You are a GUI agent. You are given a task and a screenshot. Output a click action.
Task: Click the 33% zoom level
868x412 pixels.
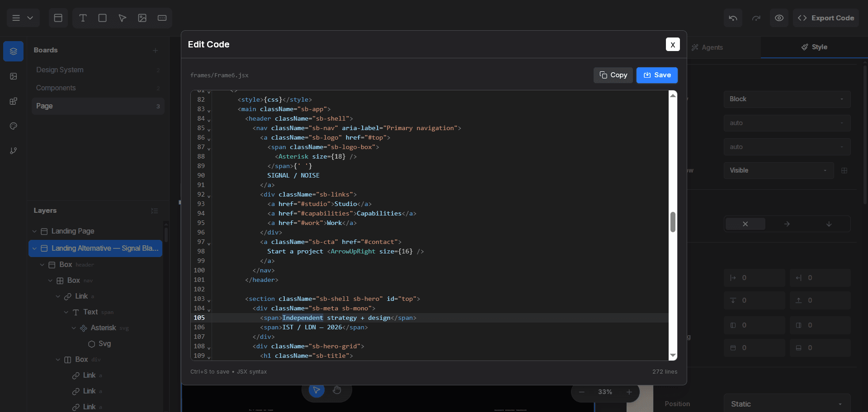coord(605,392)
